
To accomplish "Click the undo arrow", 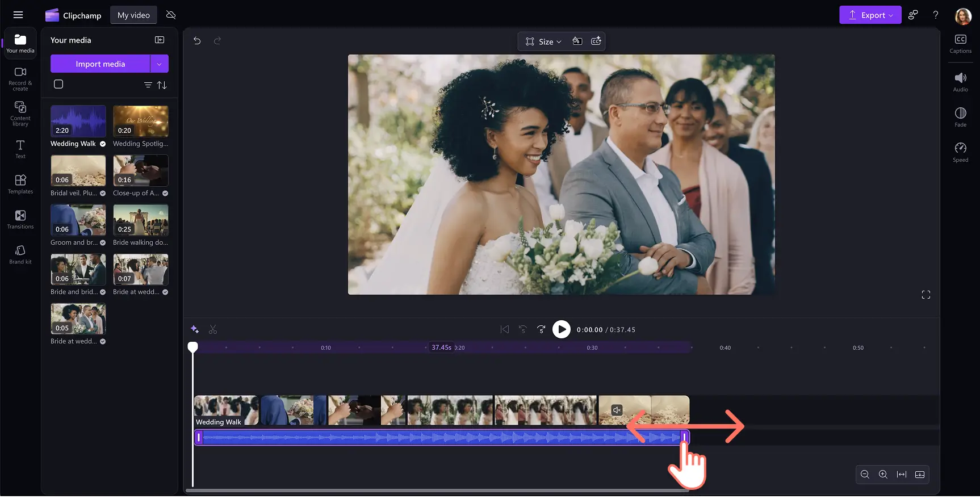I will (x=197, y=41).
